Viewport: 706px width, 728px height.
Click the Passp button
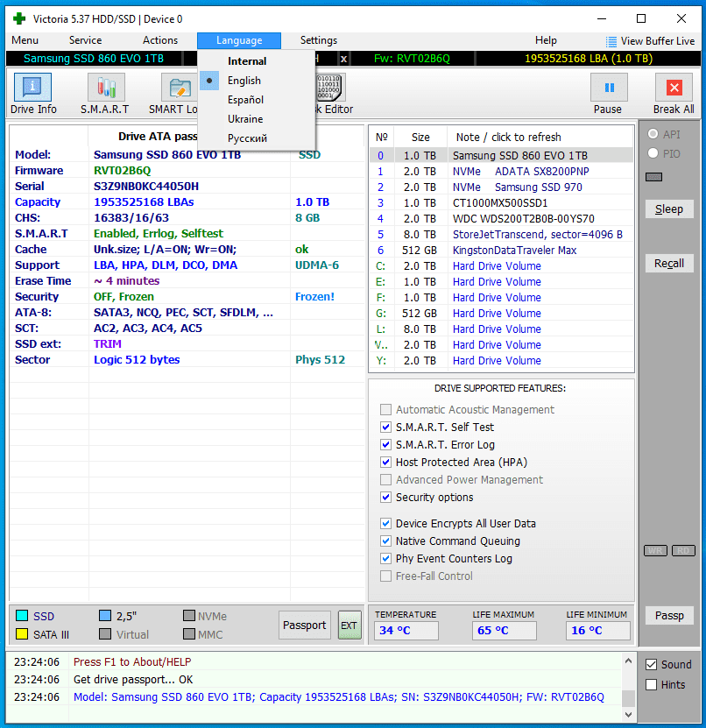point(669,615)
